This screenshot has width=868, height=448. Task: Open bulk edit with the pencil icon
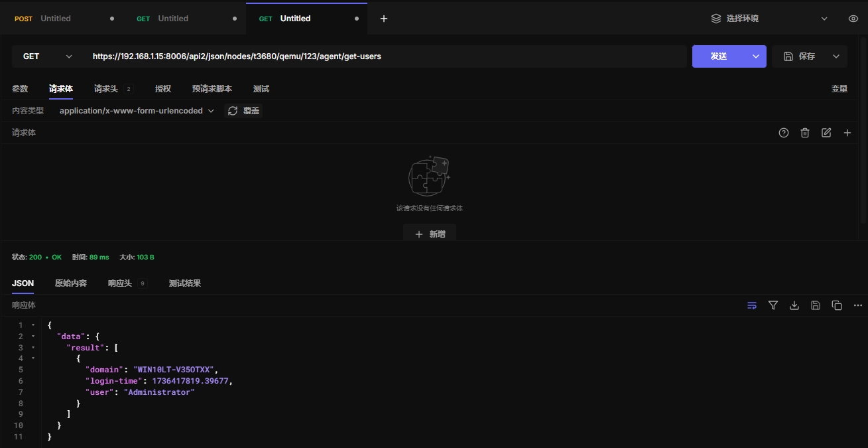click(x=826, y=133)
